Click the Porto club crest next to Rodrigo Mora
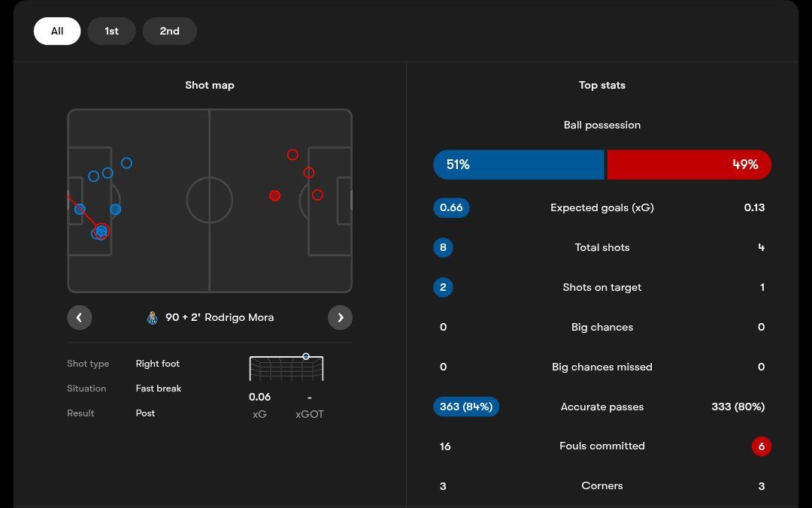Viewport: 812px width, 508px height. click(x=152, y=317)
